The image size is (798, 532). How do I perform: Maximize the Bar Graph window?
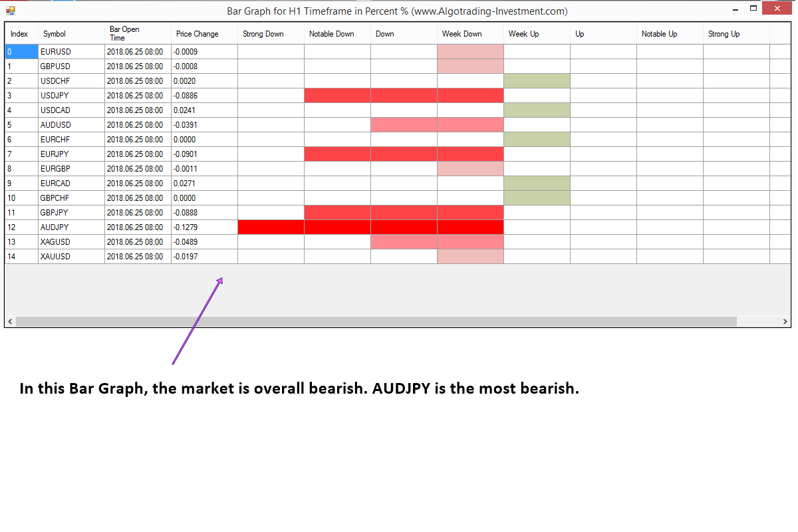[x=753, y=9]
